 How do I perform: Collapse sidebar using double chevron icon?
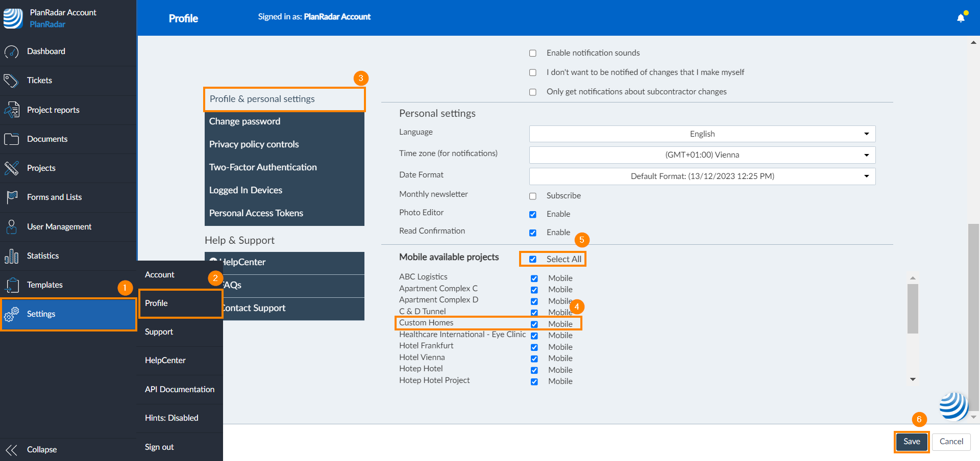(x=11, y=450)
